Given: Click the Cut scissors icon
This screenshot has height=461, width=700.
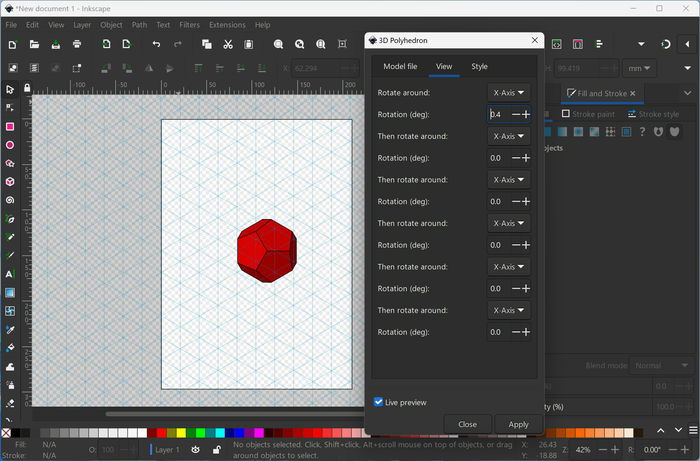Looking at the screenshot, I should click(x=228, y=44).
